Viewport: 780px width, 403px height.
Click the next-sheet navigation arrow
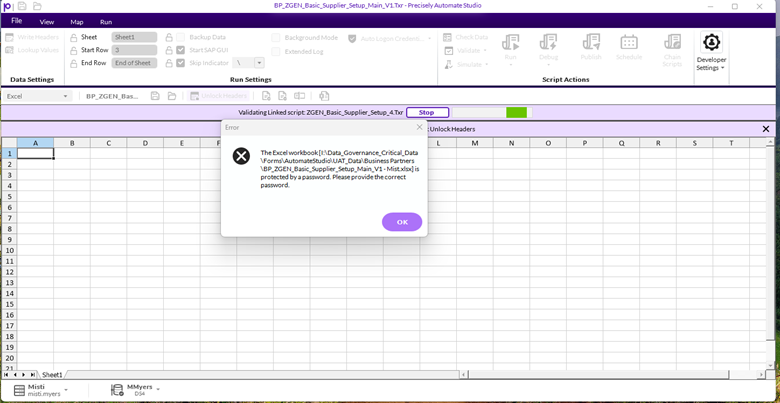24,375
